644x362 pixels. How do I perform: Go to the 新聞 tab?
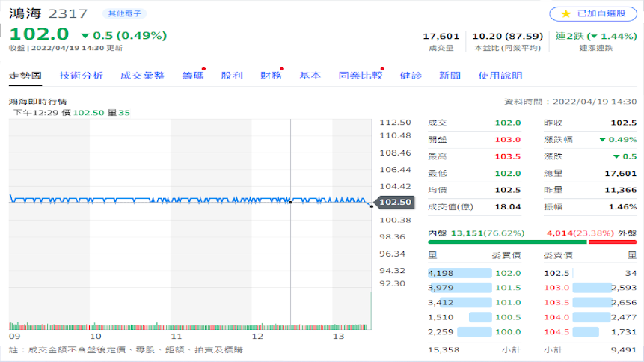(450, 76)
